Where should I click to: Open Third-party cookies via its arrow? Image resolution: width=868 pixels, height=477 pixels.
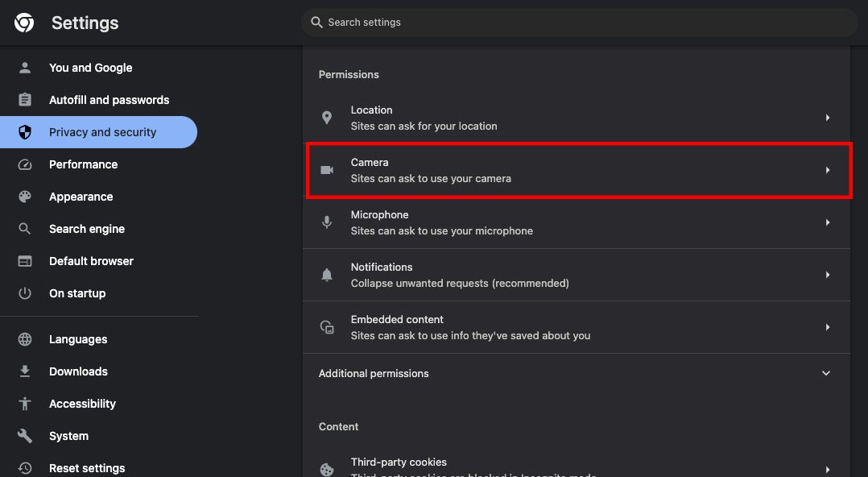(x=828, y=469)
